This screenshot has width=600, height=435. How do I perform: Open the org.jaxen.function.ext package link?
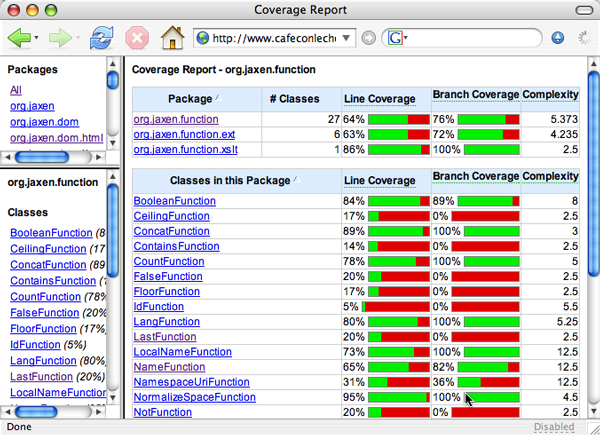coord(184,135)
